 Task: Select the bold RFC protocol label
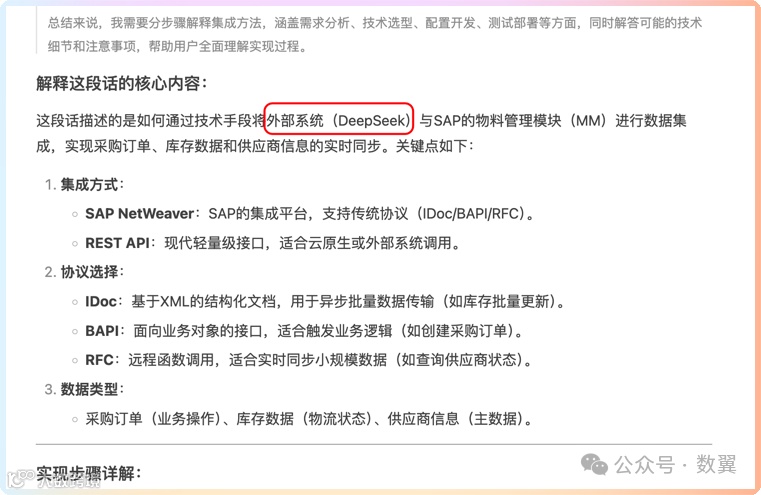point(99,360)
